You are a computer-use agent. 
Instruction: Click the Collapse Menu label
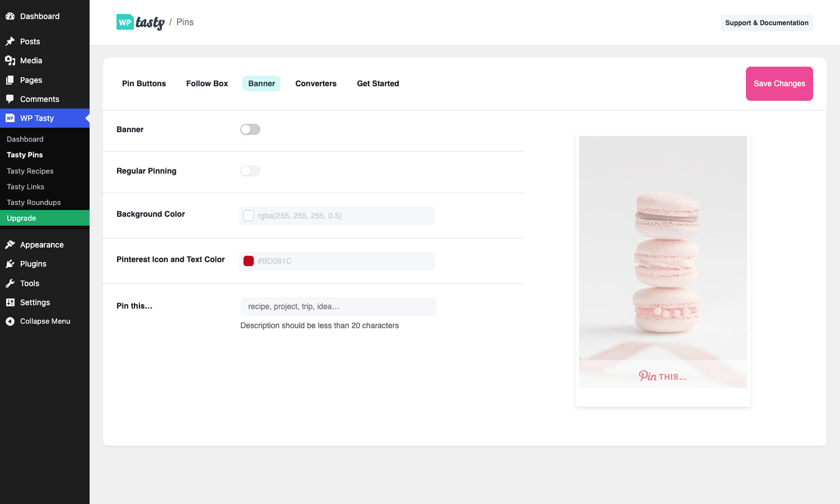[x=45, y=321]
